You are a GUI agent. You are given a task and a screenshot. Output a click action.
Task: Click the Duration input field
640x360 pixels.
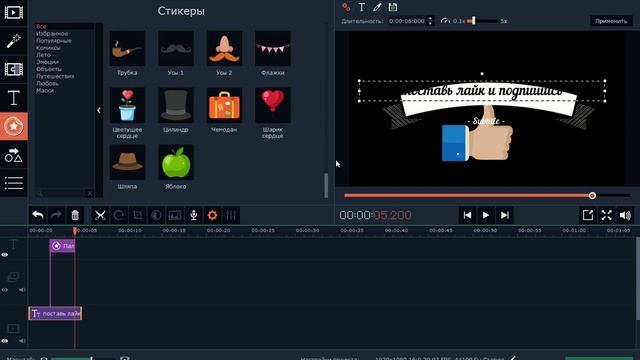tap(407, 21)
